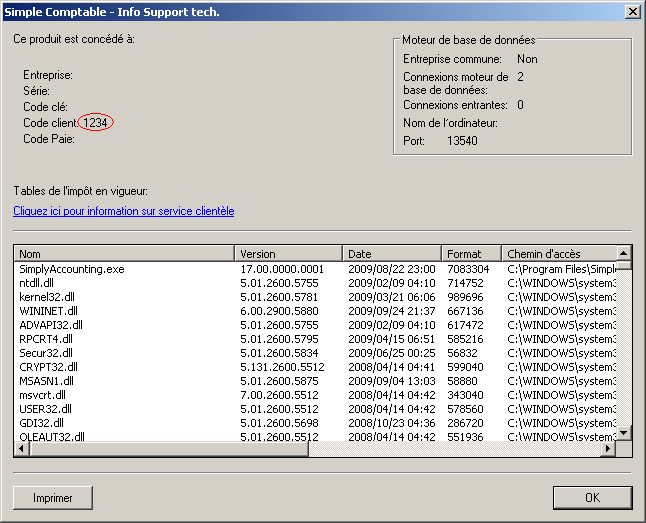This screenshot has height=523, width=646.
Task: Click the Chemin d'accès column header
Action: click(x=559, y=253)
